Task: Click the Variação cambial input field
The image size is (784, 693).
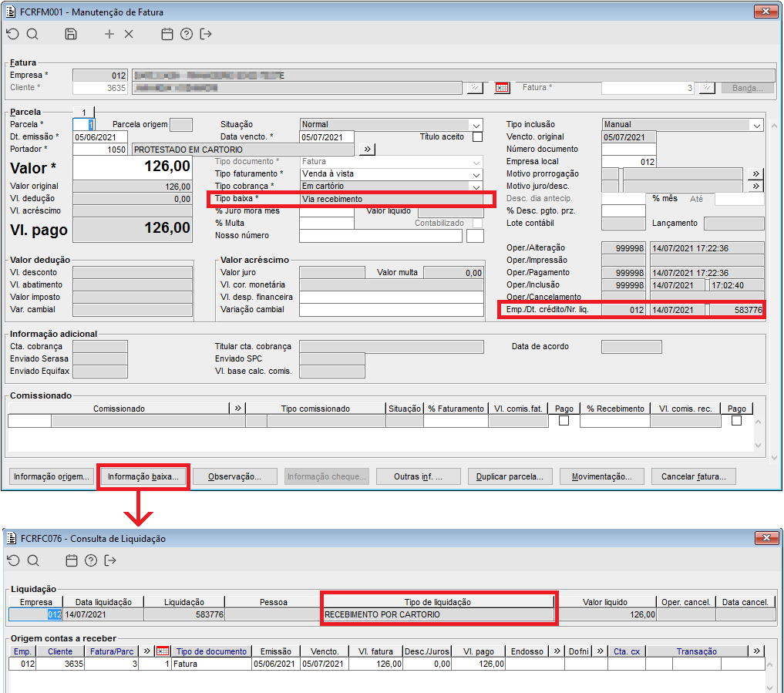Action: (392, 310)
